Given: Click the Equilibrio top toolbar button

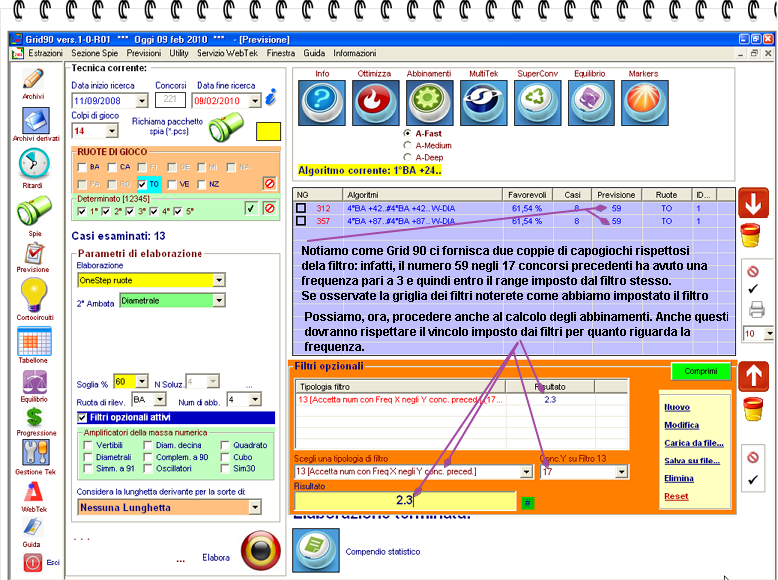Looking at the screenshot, I should 591,103.
